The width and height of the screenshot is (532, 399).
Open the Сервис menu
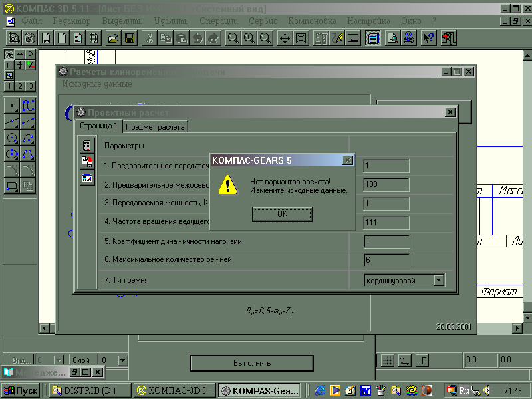[x=263, y=21]
